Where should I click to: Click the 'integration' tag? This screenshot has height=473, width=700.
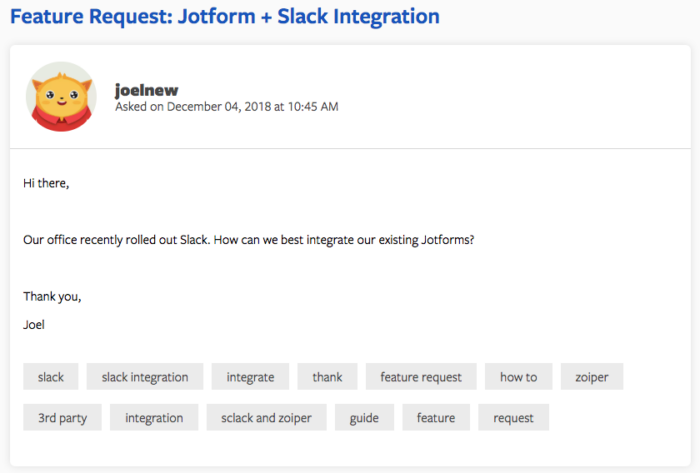tap(154, 418)
